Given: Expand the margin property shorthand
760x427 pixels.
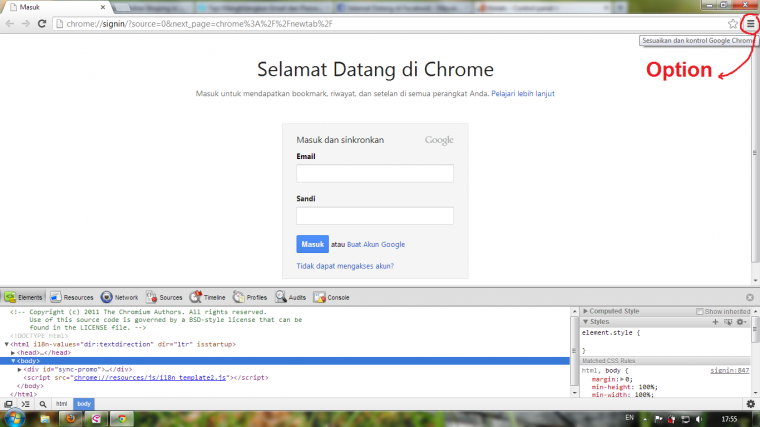Looking at the screenshot, I should coord(622,380).
